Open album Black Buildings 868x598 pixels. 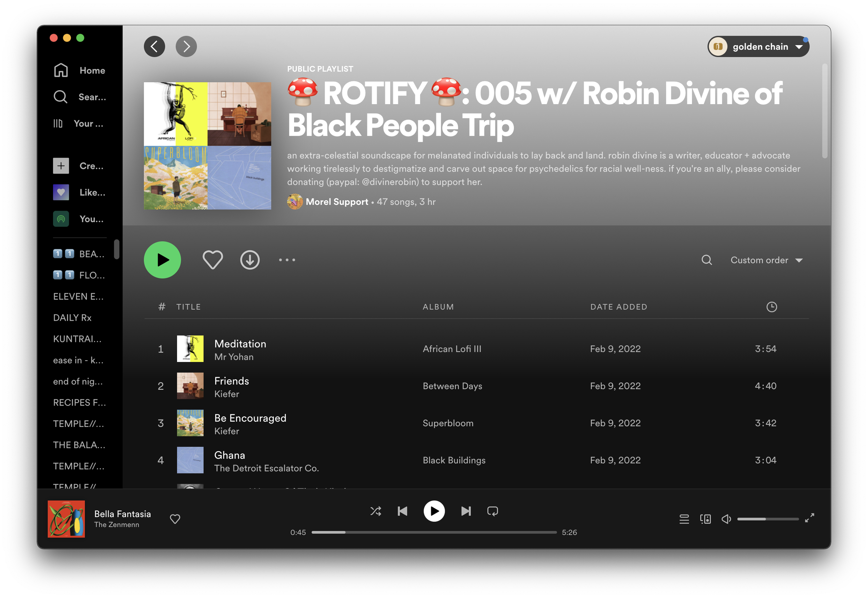(454, 460)
